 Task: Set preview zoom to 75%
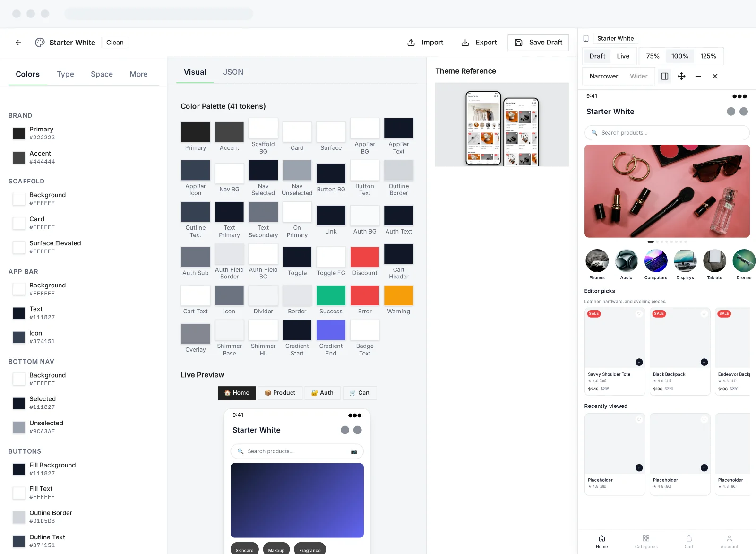(x=653, y=56)
